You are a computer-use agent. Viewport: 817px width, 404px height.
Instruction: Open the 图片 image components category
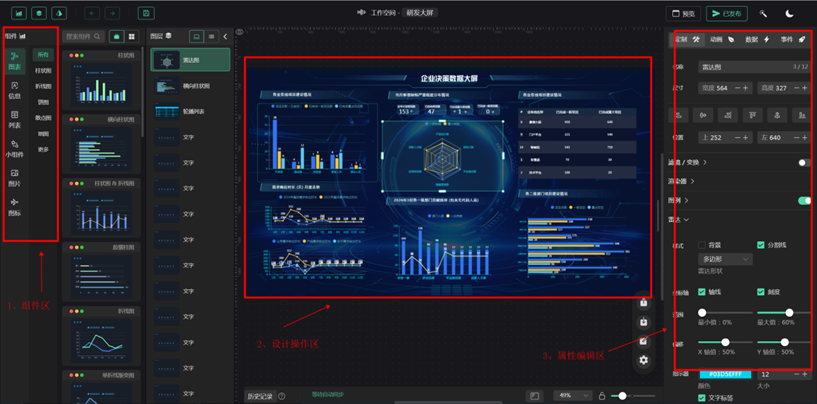click(15, 177)
